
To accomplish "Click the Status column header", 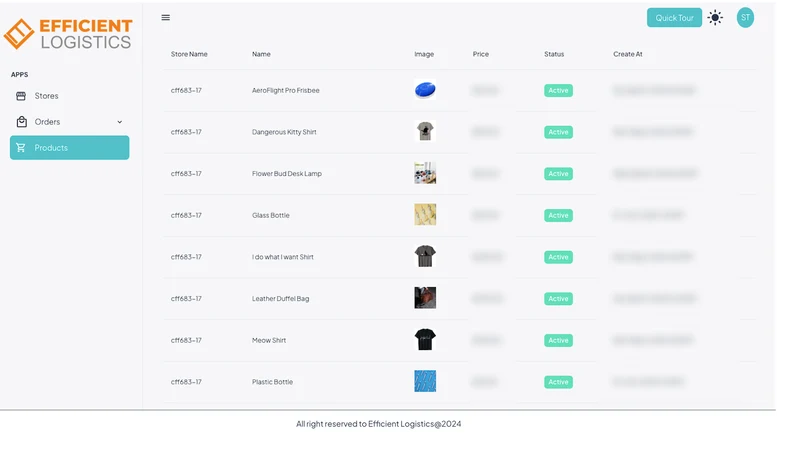I will [554, 54].
